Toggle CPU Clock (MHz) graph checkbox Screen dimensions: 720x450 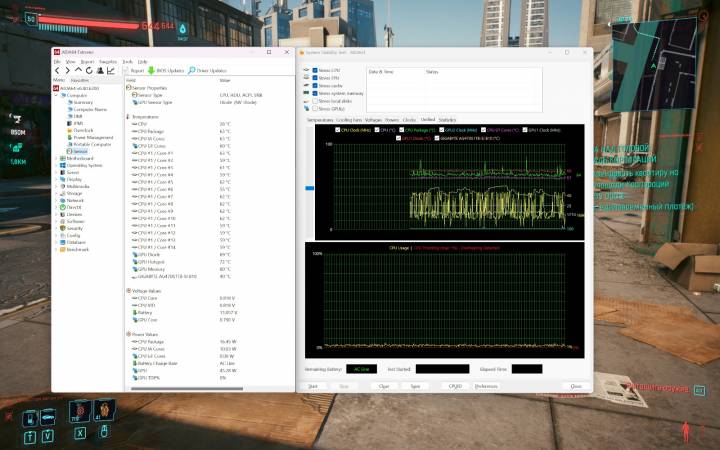pos(338,130)
